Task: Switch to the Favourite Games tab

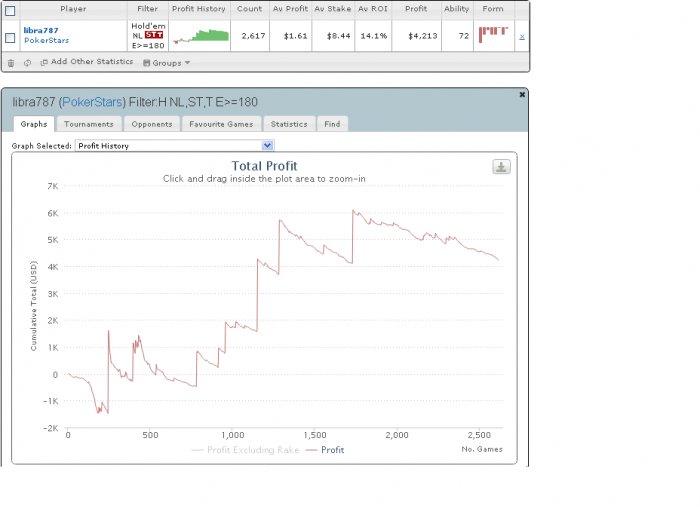Action: tap(221, 124)
